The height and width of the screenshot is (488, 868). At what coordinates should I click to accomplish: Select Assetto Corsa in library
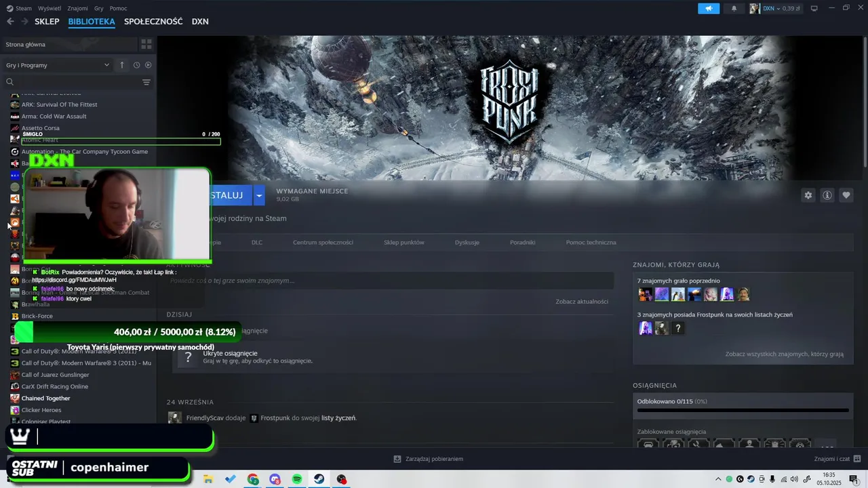(x=41, y=128)
